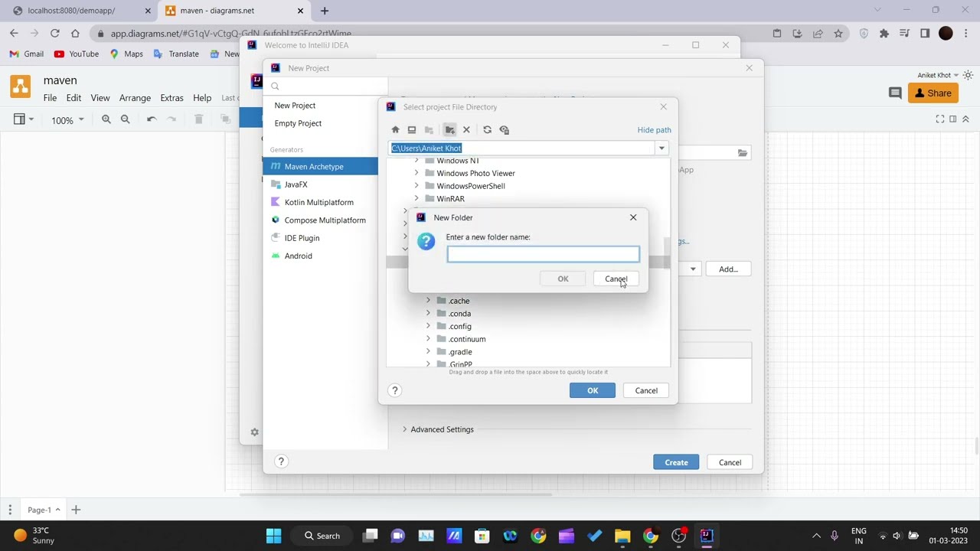Open the File menu in diagrams.net

(50, 98)
